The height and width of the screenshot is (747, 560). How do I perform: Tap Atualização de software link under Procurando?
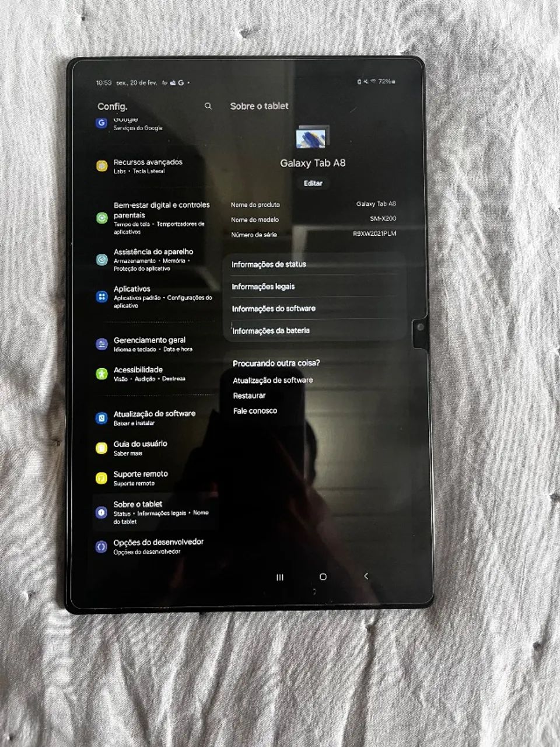click(273, 380)
